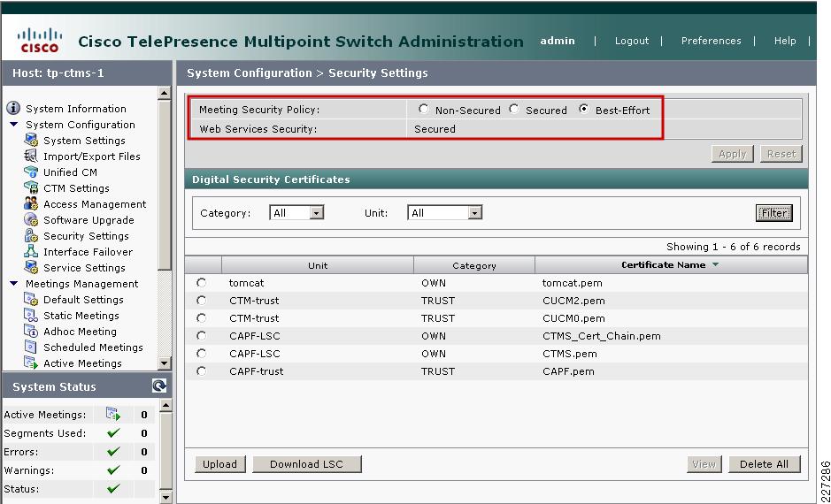Viewport: 831px width, 504px height.
Task: Click the Security Settings lock icon
Action: pyautogui.click(x=31, y=235)
